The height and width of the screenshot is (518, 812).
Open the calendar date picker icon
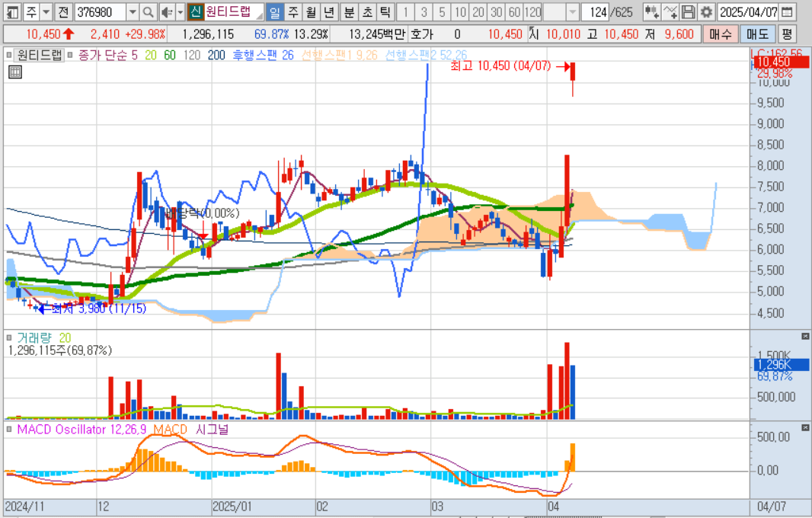point(788,11)
